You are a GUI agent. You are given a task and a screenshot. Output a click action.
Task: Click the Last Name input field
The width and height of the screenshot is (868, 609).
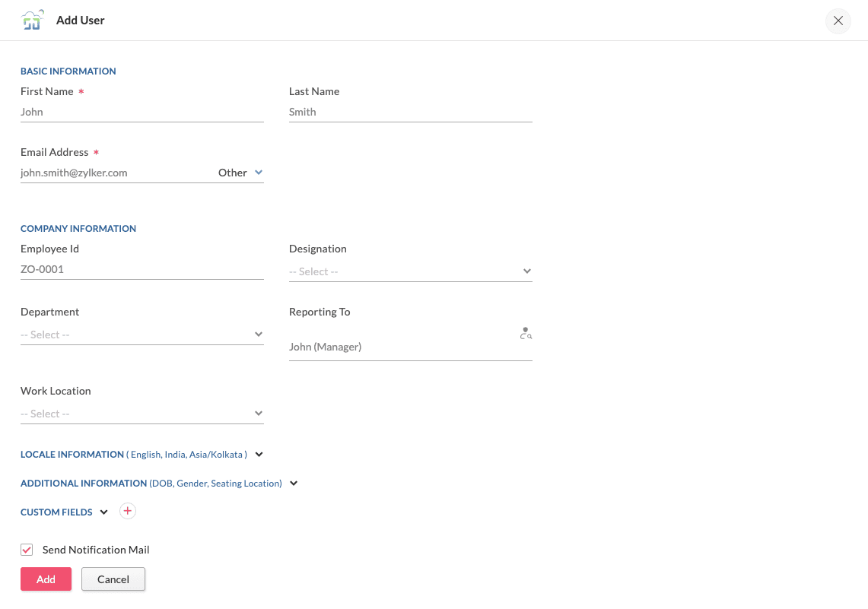pyautogui.click(x=410, y=112)
